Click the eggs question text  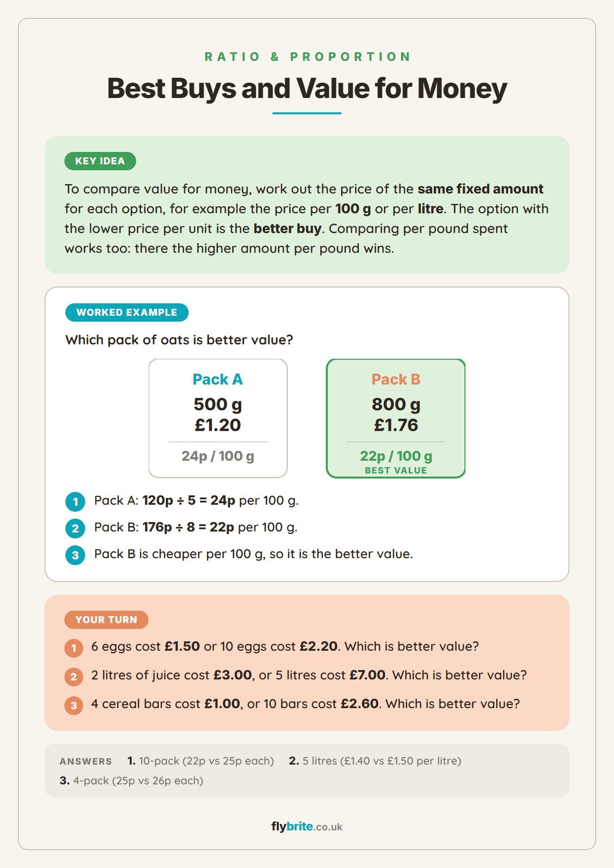pyautogui.click(x=285, y=646)
